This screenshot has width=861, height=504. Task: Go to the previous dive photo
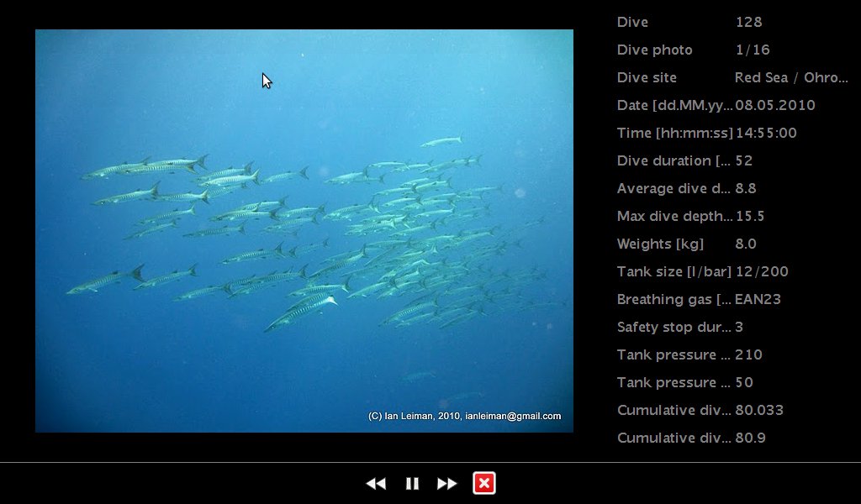pos(376,483)
